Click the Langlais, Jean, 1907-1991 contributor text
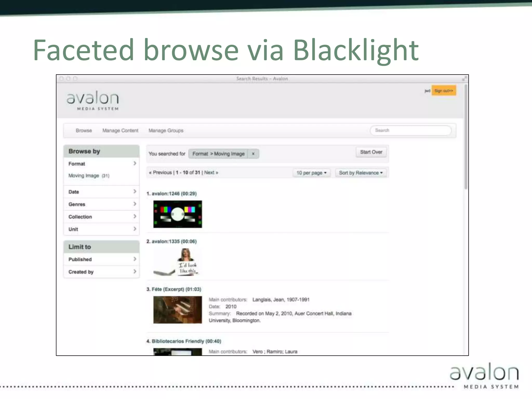The width and height of the screenshot is (532, 399). (281, 300)
